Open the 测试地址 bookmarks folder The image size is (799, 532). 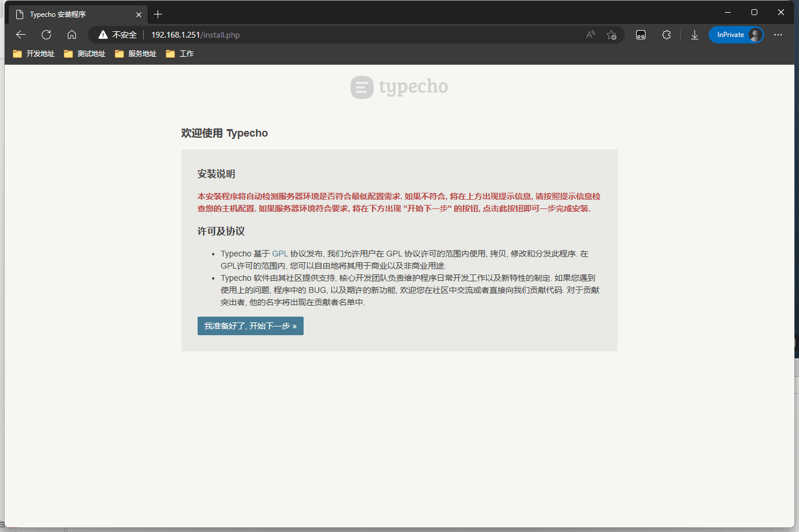click(85, 54)
